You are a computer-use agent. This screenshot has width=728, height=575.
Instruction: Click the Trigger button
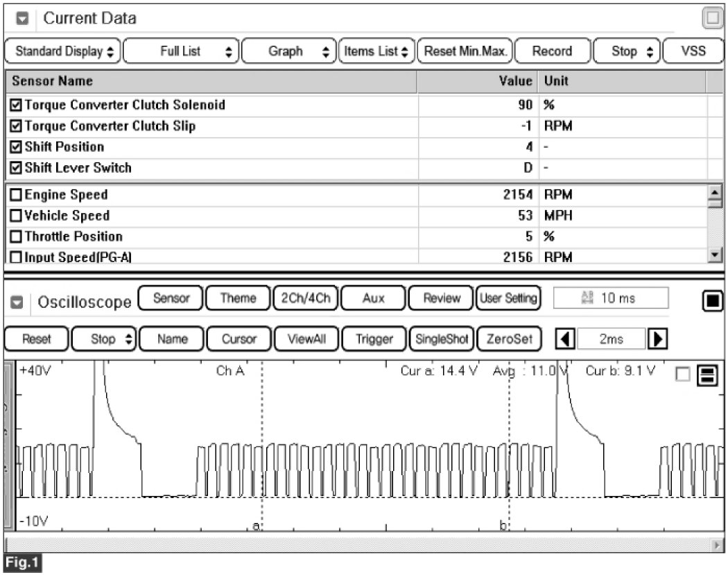(374, 340)
